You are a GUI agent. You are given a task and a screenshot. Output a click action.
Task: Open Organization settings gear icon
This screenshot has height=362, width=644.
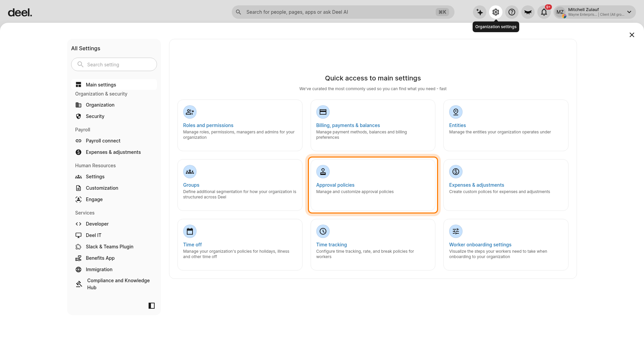pyautogui.click(x=496, y=12)
